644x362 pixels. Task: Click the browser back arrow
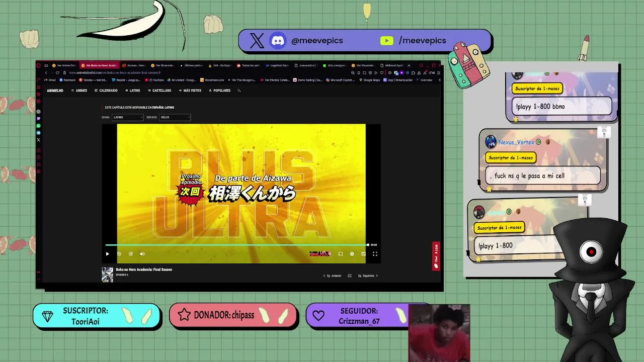pyautogui.click(x=46, y=72)
